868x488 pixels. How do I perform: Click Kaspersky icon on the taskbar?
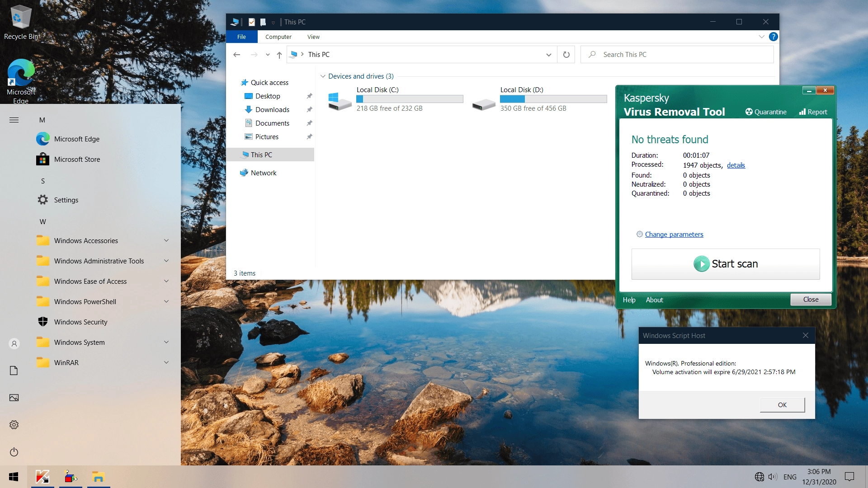coord(42,477)
